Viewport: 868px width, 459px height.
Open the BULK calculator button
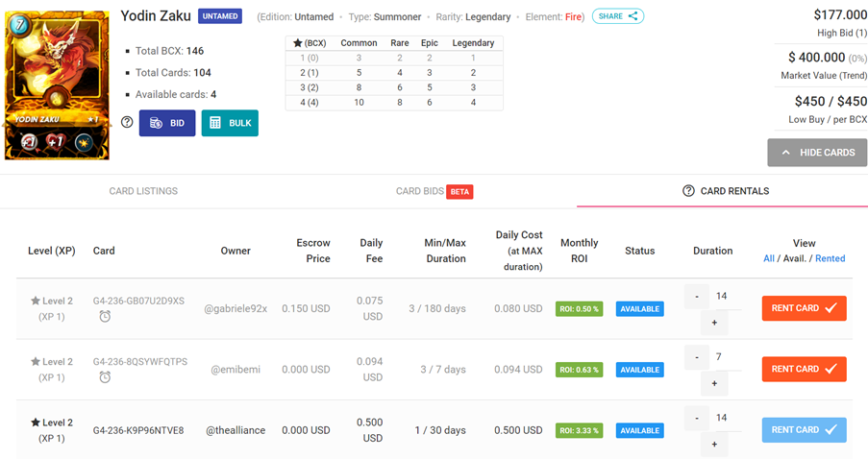tap(230, 123)
